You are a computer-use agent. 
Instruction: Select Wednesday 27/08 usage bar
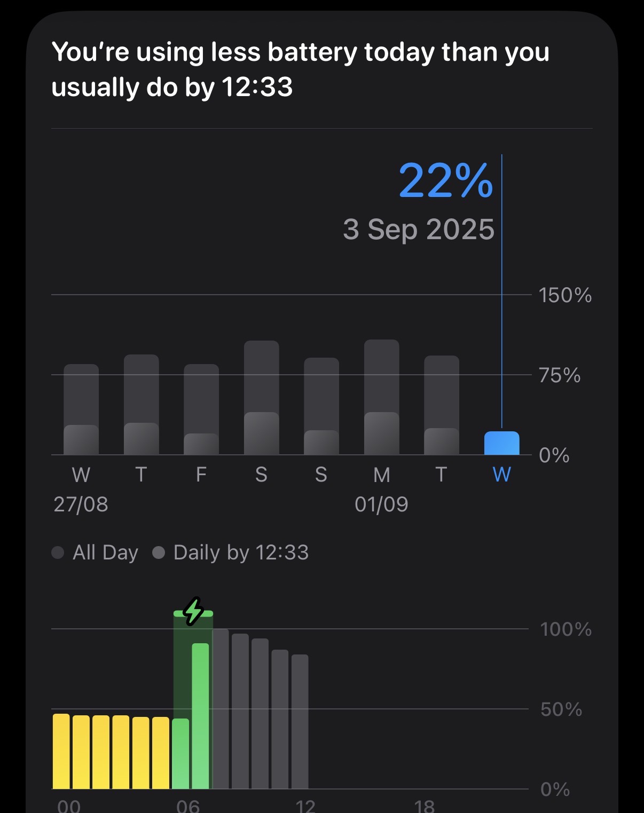[81, 410]
